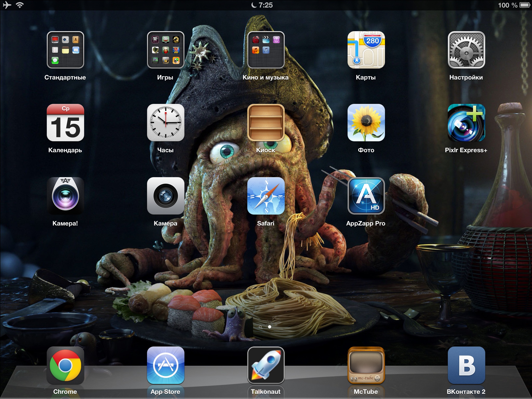This screenshot has width=532, height=399.
Task: Launch AppZapp Pro HD app
Action: point(366,196)
